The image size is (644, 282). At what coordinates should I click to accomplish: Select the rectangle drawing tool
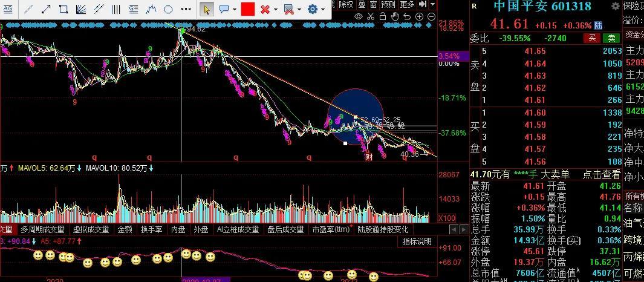(x=63, y=9)
